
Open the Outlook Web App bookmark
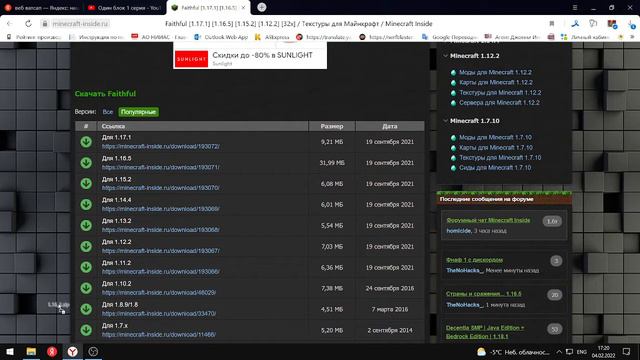(x=221, y=37)
